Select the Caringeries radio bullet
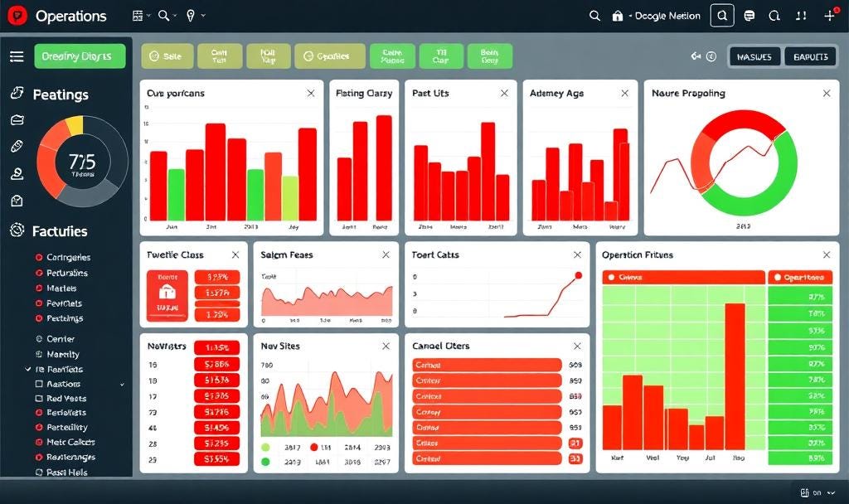 [x=39, y=257]
